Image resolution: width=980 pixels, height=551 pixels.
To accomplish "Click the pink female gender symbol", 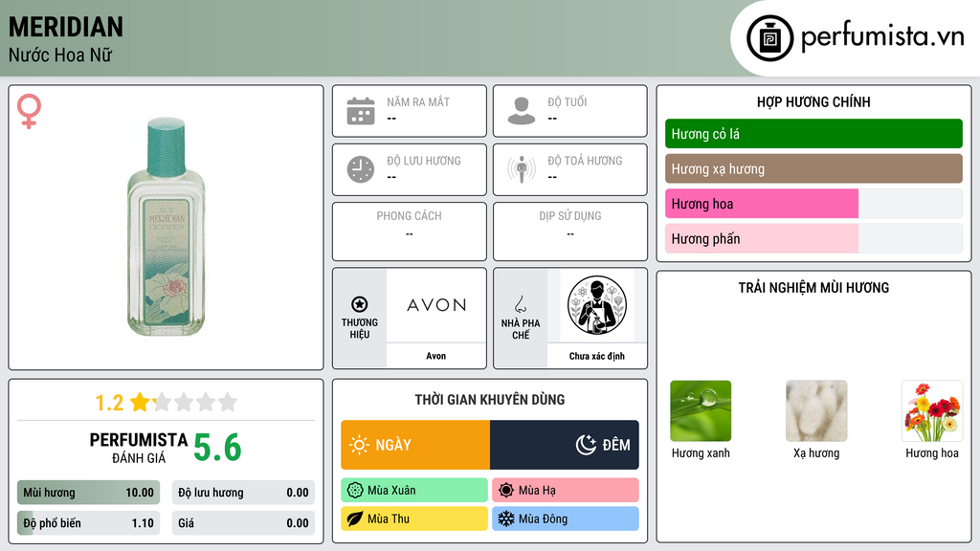I will coord(29,111).
